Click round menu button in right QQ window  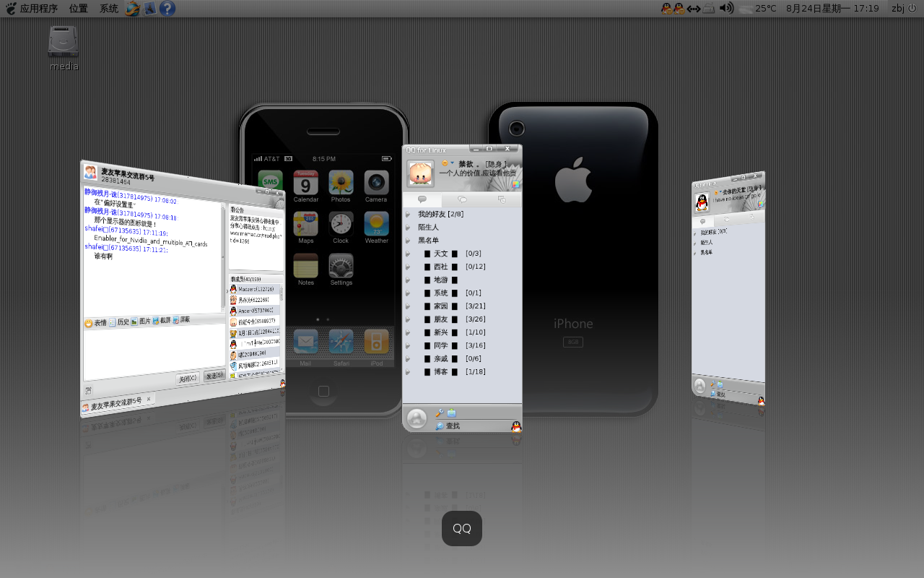[699, 386]
